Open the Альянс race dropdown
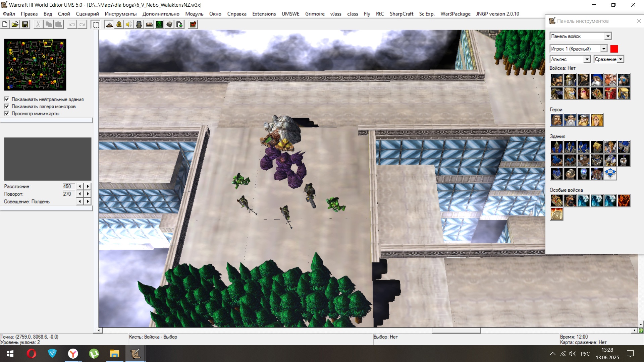The image size is (644, 362). (587, 59)
